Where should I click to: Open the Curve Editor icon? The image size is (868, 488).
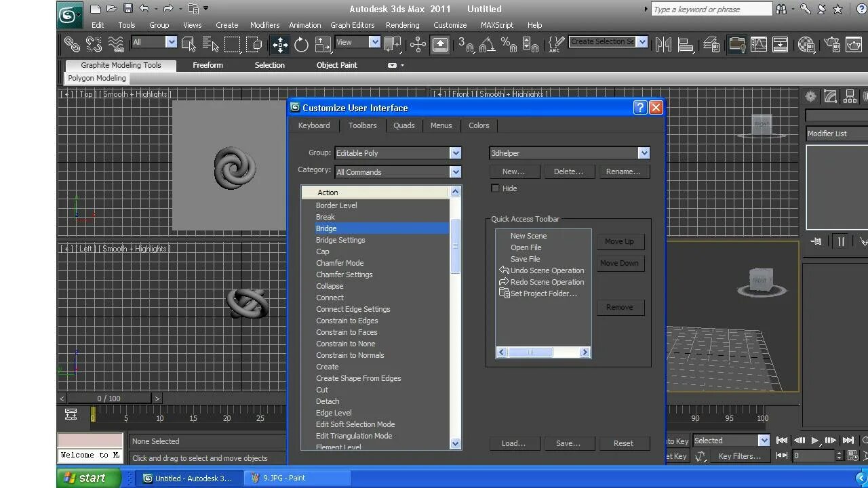click(759, 45)
